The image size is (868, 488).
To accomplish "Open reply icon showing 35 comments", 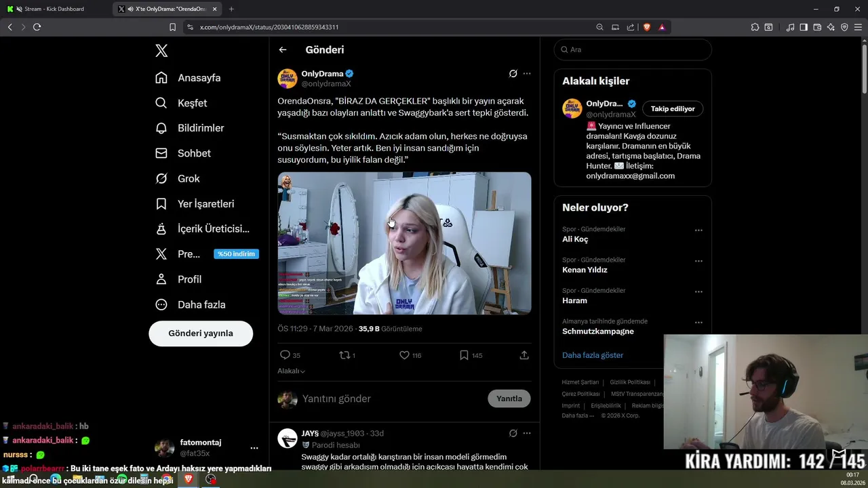I will pos(285,355).
